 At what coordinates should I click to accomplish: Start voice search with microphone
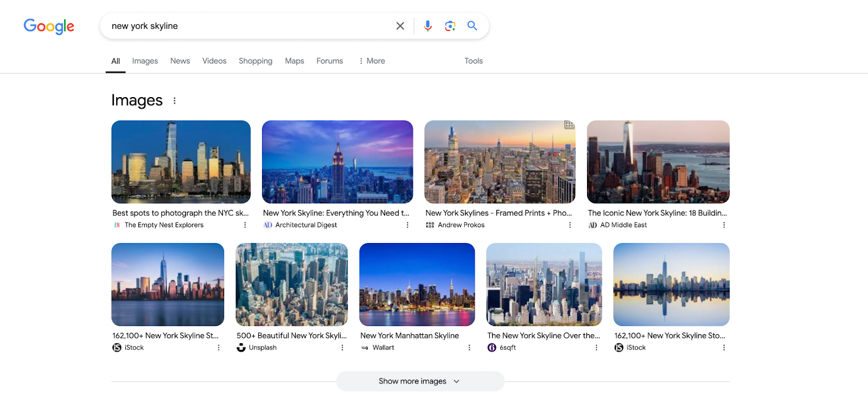428,26
